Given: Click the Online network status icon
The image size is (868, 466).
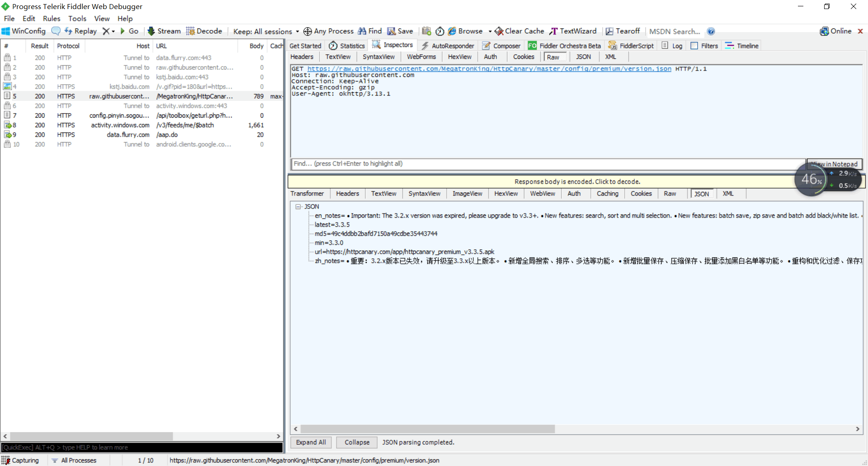Looking at the screenshot, I should click(x=835, y=31).
